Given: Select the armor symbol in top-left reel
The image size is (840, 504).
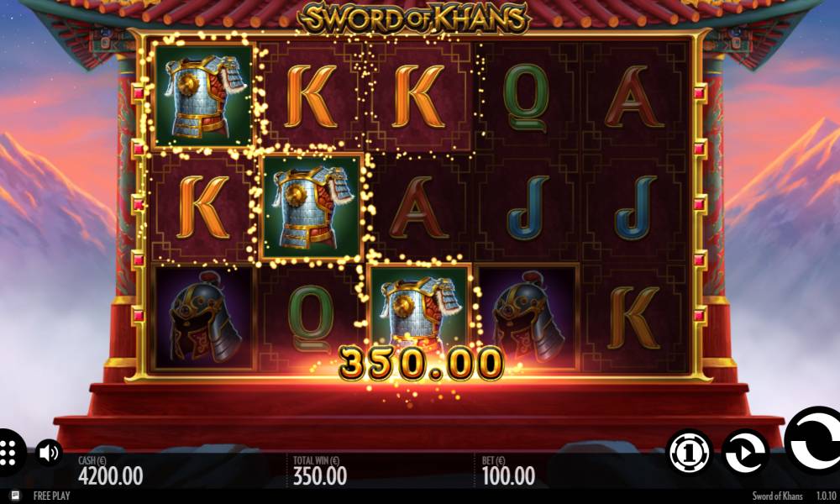Looking at the screenshot, I should click(203, 96).
